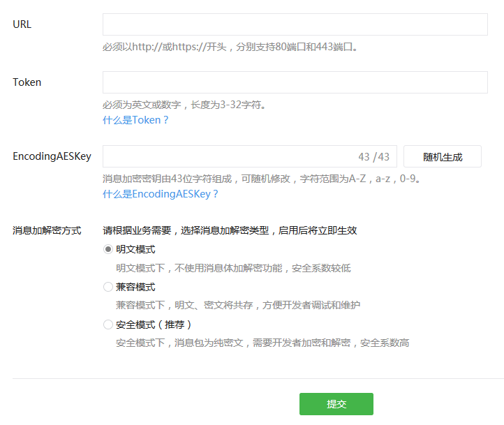Click the URL field label
Image resolution: width=504 pixels, height=425 pixels.
(x=22, y=24)
